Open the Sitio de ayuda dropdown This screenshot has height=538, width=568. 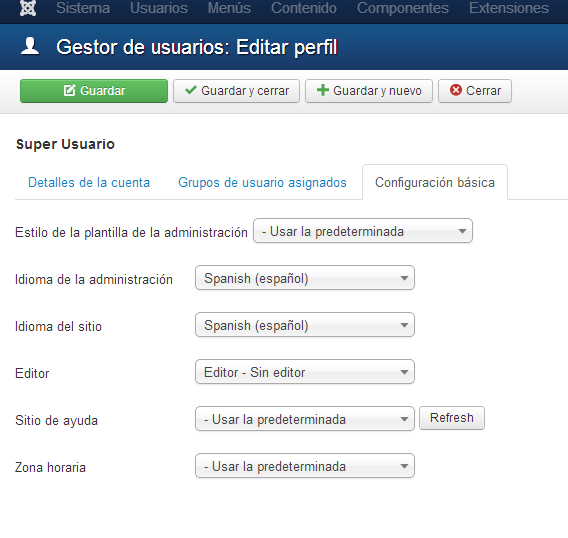305,419
